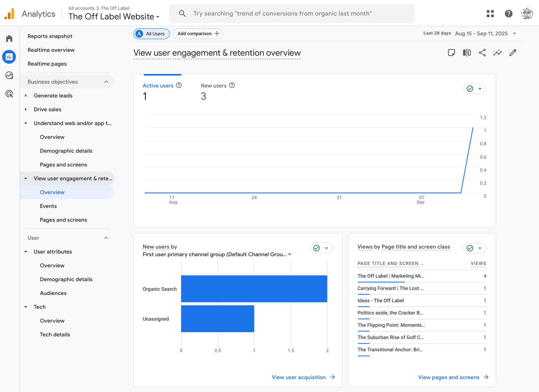Open the Explore section icon
The image size is (539, 392).
9,75
